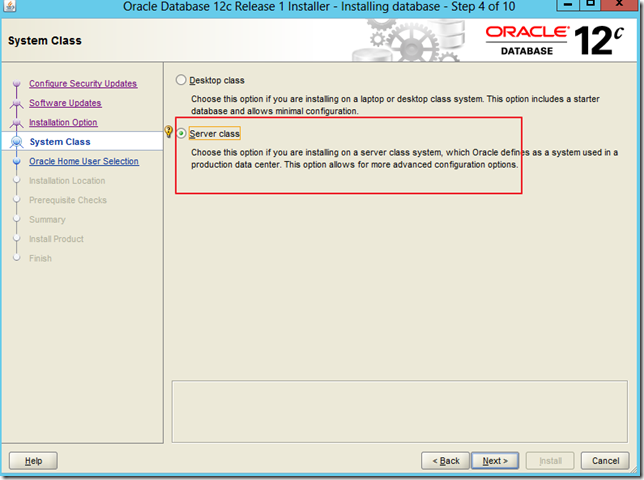Select the Desktop class radio button
This screenshot has width=644, height=480.
click(x=181, y=80)
